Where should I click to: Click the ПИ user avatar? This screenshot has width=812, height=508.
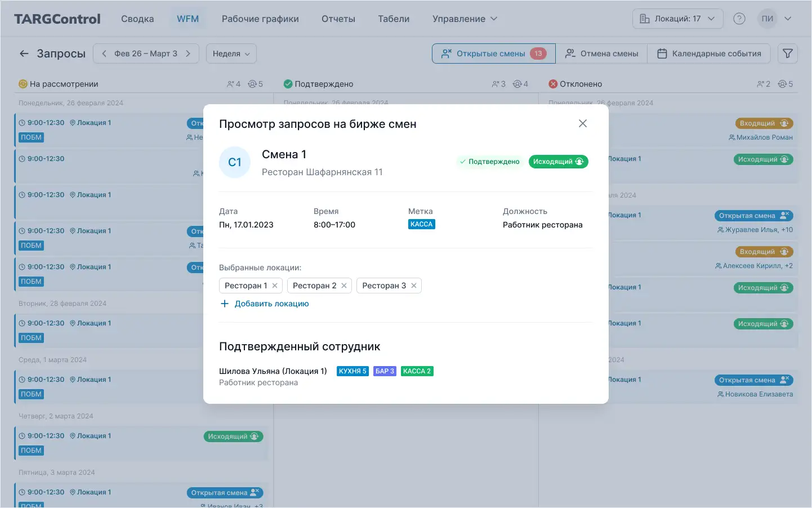point(768,19)
